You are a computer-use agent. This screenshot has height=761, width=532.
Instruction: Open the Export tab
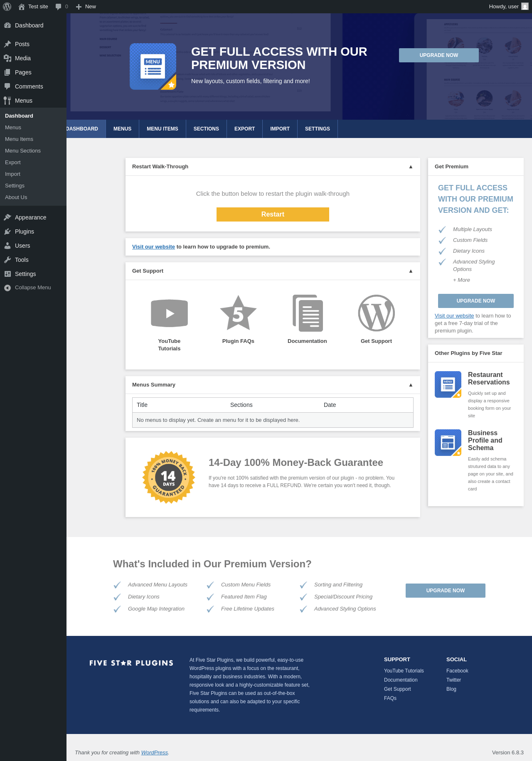[x=244, y=129]
